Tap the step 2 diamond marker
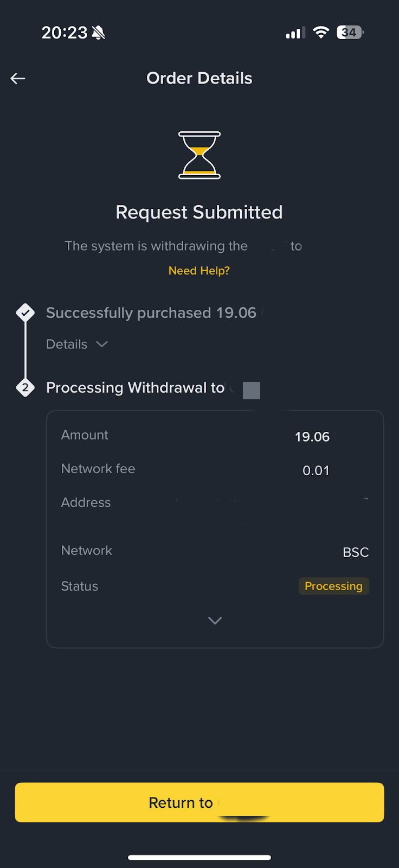This screenshot has height=868, width=399. point(25,387)
